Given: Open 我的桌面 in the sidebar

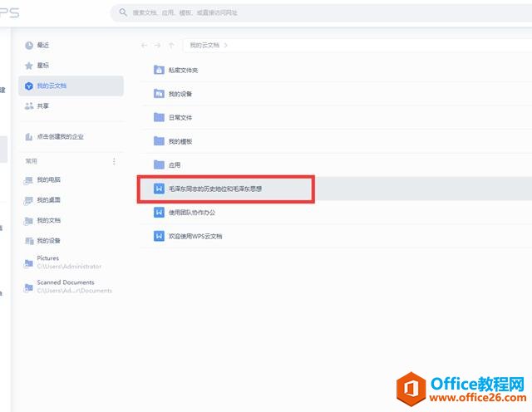Looking at the screenshot, I should click(42, 200).
